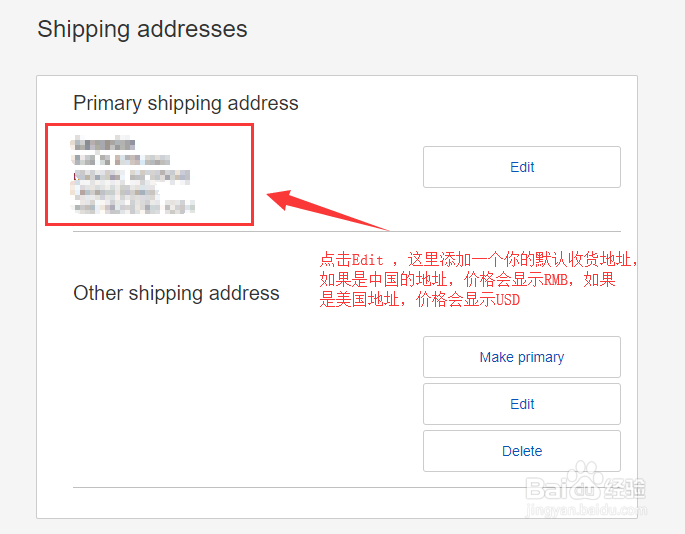Click the jingyan.baidu.com watermark text
This screenshot has height=534, width=685.
coord(586,510)
